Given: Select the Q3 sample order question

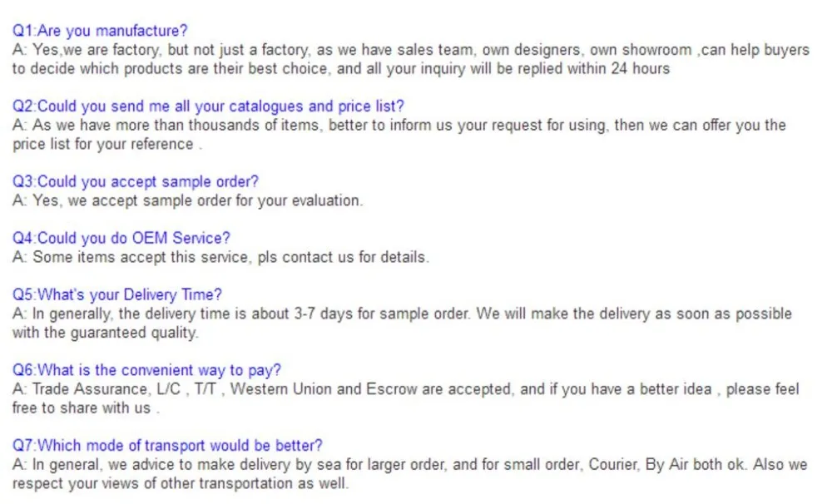Looking at the screenshot, I should point(136,181).
